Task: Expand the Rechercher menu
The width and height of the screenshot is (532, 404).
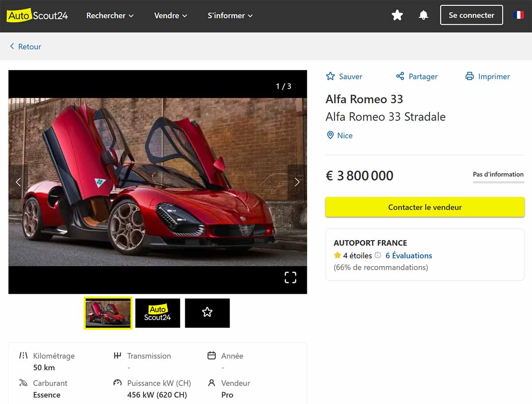Action: (x=110, y=16)
